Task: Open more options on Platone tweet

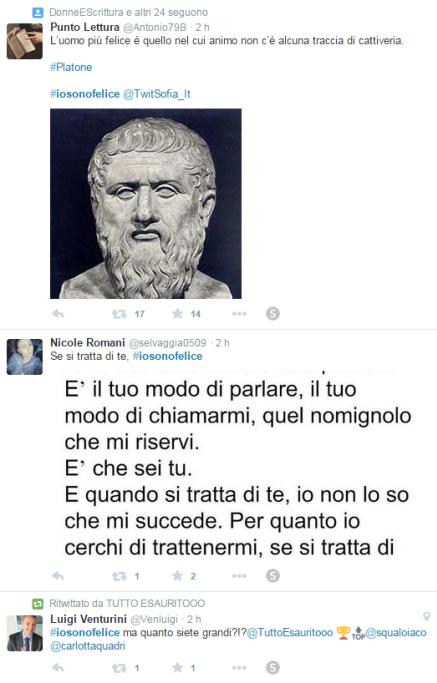Action: pos(239,314)
